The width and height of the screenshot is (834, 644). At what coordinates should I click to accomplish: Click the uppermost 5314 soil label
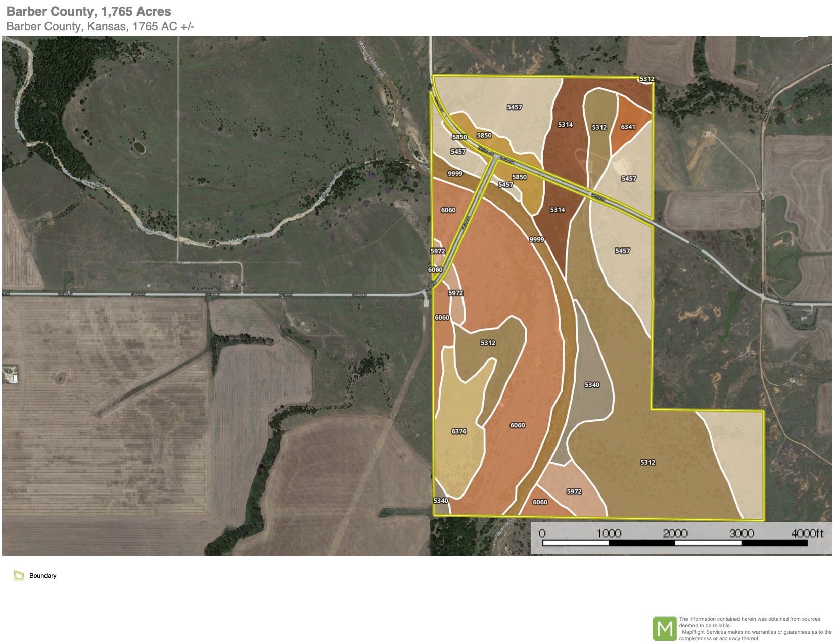(565, 125)
